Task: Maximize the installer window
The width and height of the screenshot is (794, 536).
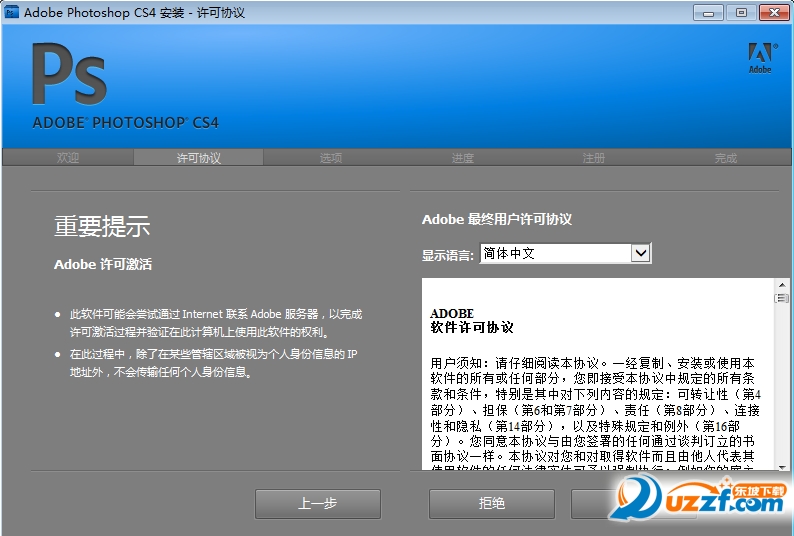Action: pyautogui.click(x=741, y=12)
